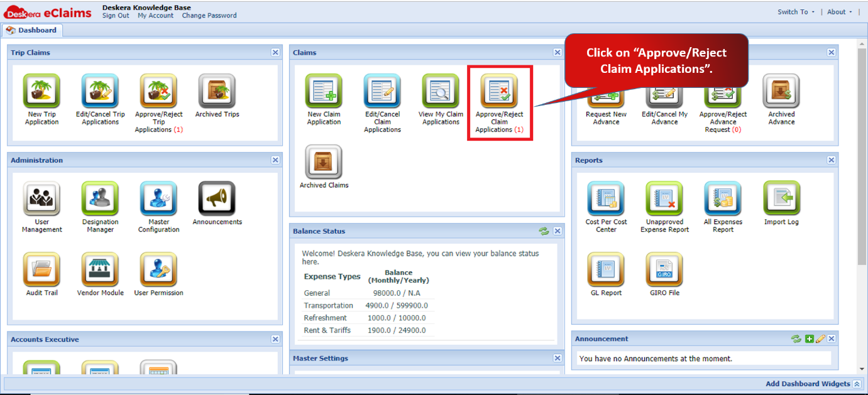This screenshot has width=868, height=395.
Task: Open Approve/Reject Claim Applications
Action: (x=499, y=92)
